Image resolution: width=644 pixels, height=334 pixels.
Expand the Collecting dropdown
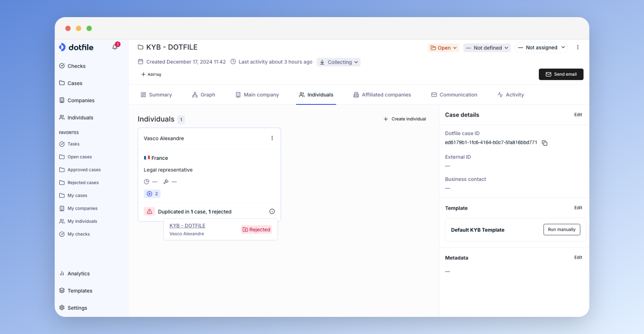339,62
